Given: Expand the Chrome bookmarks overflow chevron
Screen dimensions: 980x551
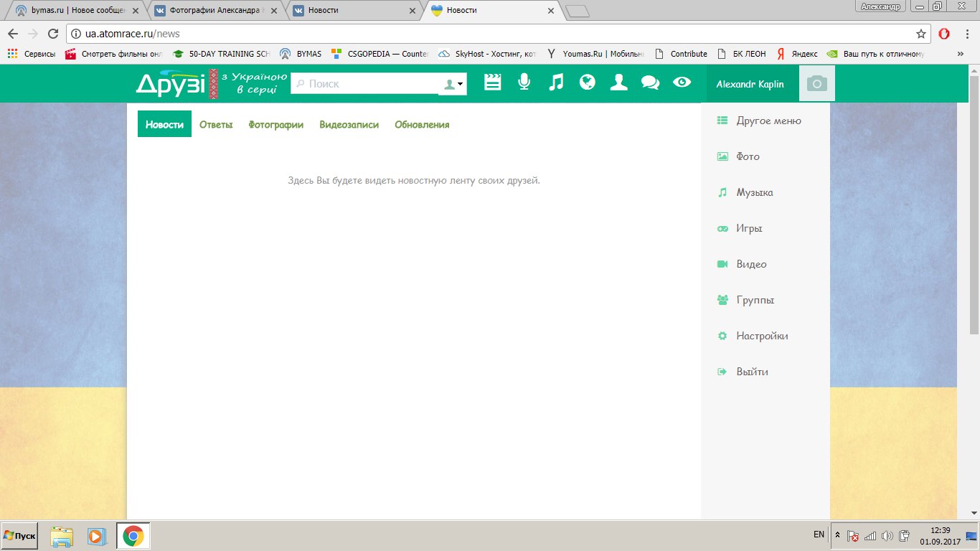Looking at the screenshot, I should click(960, 54).
